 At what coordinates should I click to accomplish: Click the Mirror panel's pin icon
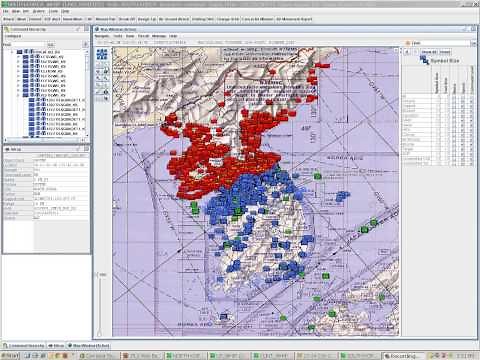click(78, 149)
